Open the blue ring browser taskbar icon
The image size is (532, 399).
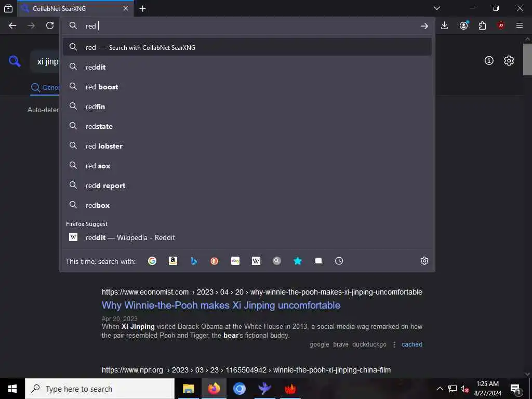click(240, 389)
